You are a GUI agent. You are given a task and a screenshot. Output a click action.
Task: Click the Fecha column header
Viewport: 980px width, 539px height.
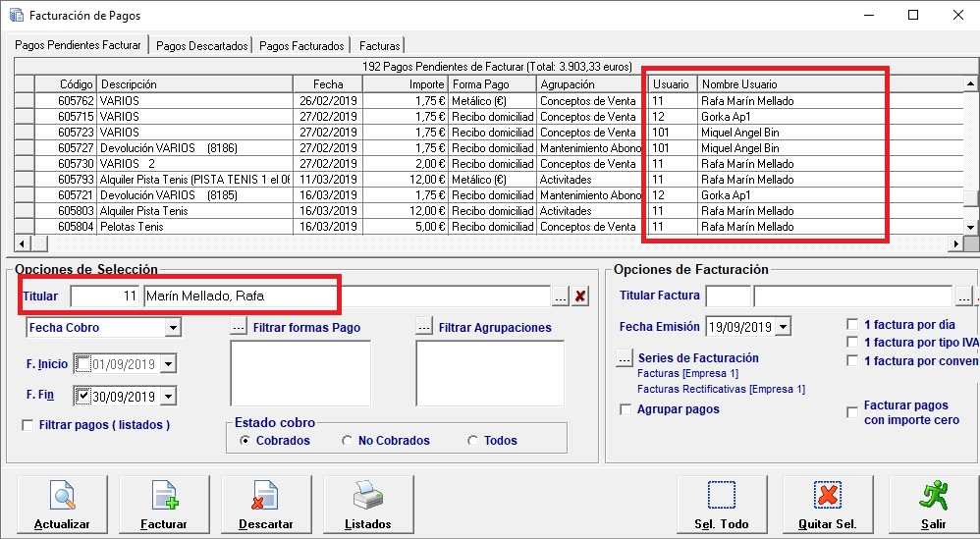[328, 84]
